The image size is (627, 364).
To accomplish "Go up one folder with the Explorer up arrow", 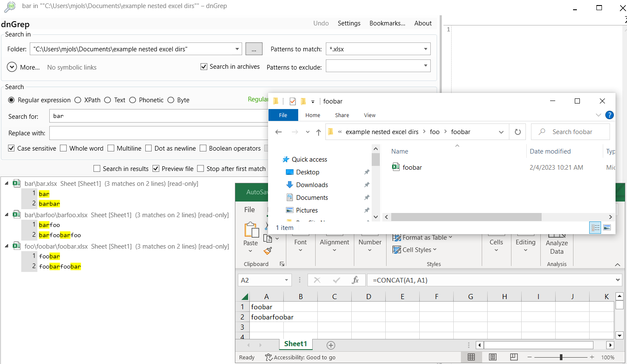I will coord(319,132).
